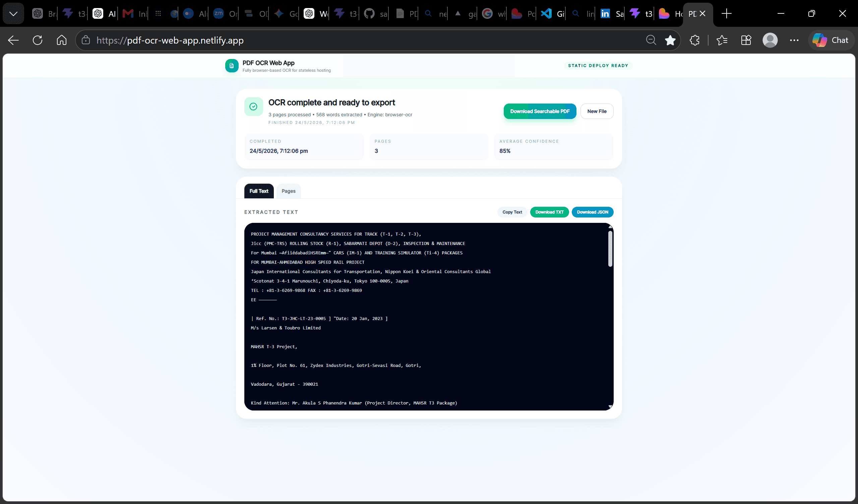Click the "Ref. No.: T3-JHC-LT-23-0005" text line
The height and width of the screenshot is (504, 858).
(319, 319)
